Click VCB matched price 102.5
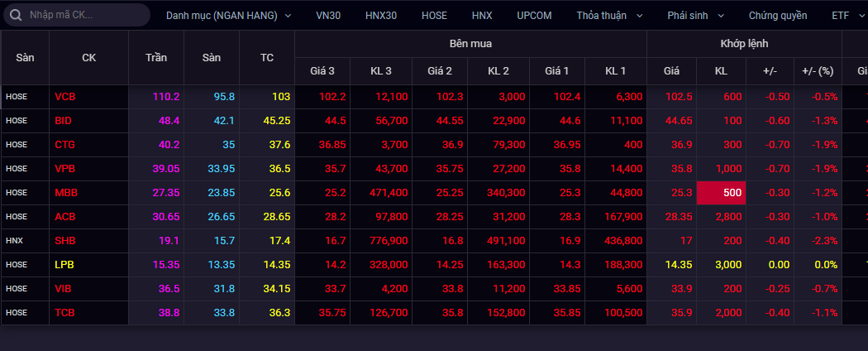The height and width of the screenshot is (351, 868). pyautogui.click(x=679, y=97)
